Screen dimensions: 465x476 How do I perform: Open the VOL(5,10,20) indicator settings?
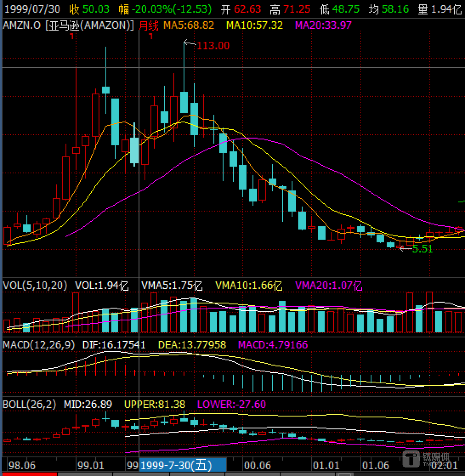[x=35, y=285]
